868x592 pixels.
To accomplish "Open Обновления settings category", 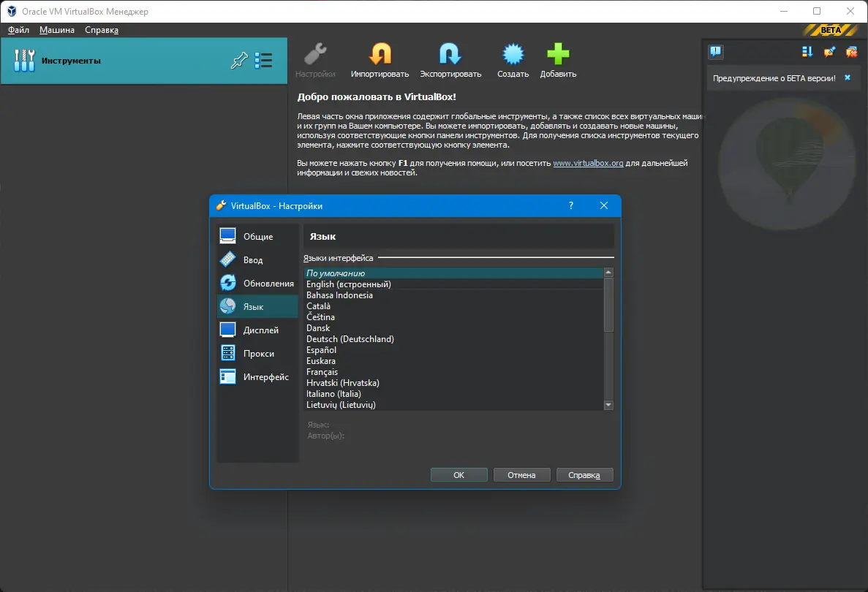I will pyautogui.click(x=257, y=284).
